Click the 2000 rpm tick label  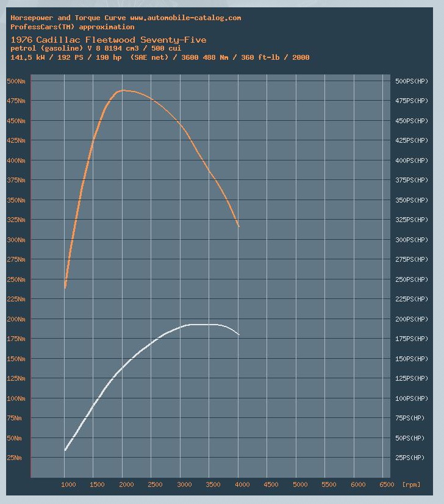pyautogui.click(x=126, y=484)
